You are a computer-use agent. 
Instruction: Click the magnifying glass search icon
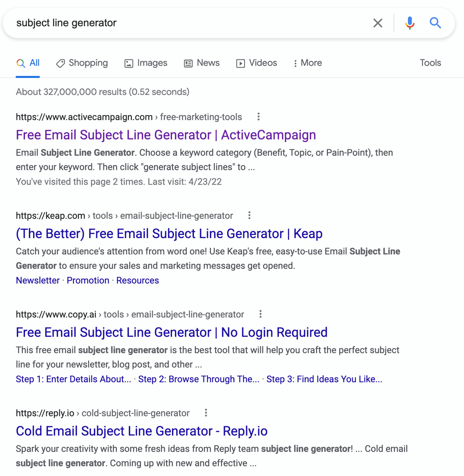(435, 23)
